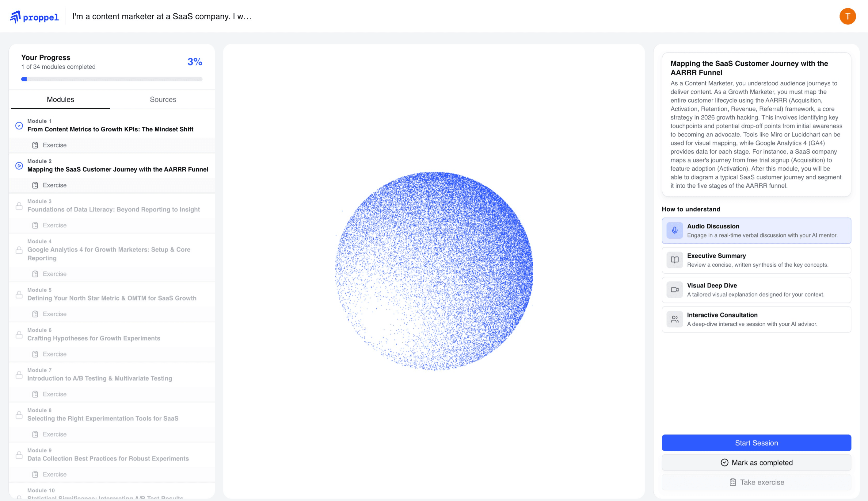The height and width of the screenshot is (501, 868).
Task: Select the book icon beside Executive Summary
Action: pos(675,260)
